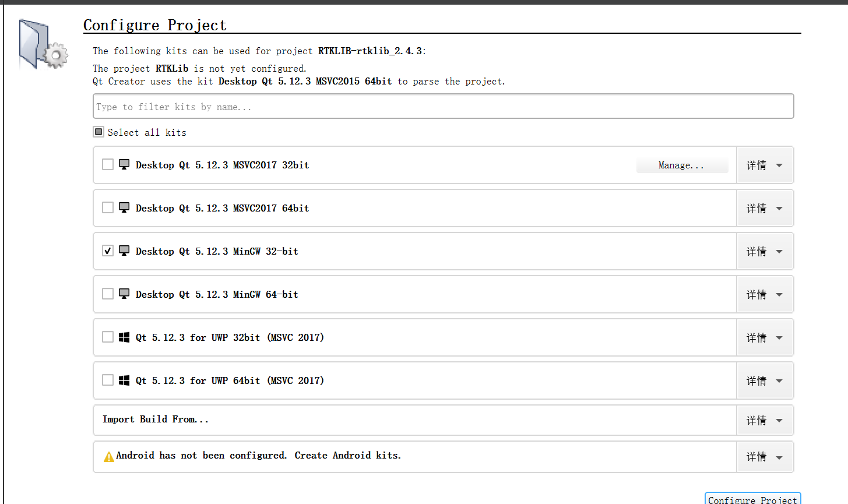Click the Windows logo icon for UWP 64bit kit

pyautogui.click(x=124, y=380)
